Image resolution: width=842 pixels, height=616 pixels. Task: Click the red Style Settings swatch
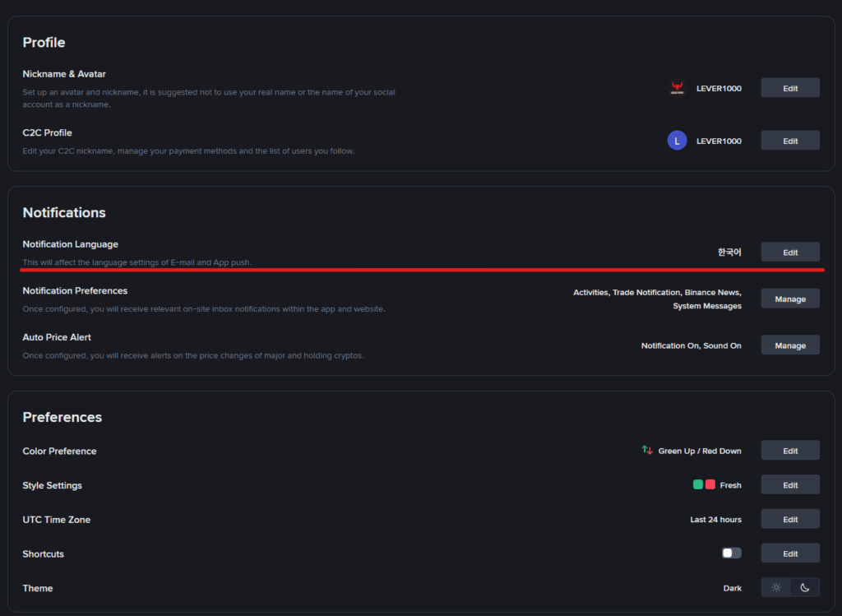click(710, 484)
